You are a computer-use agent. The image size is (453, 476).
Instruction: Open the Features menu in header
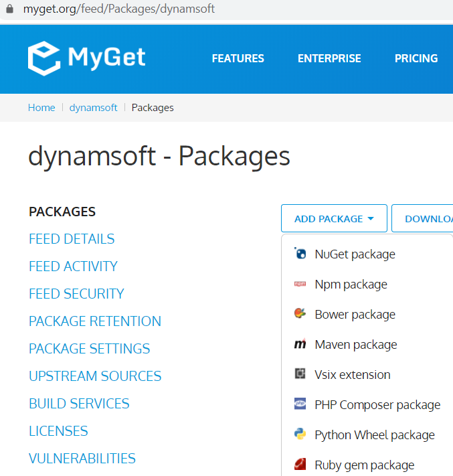[238, 58]
